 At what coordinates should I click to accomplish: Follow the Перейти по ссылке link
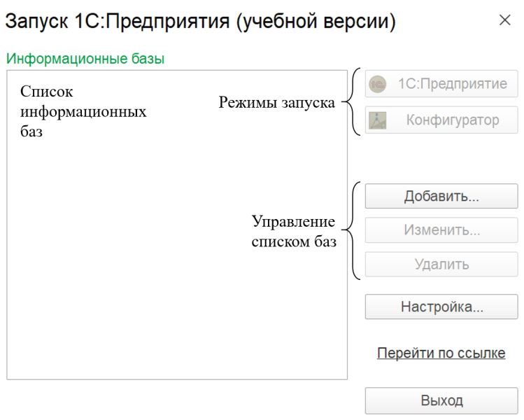(x=441, y=353)
